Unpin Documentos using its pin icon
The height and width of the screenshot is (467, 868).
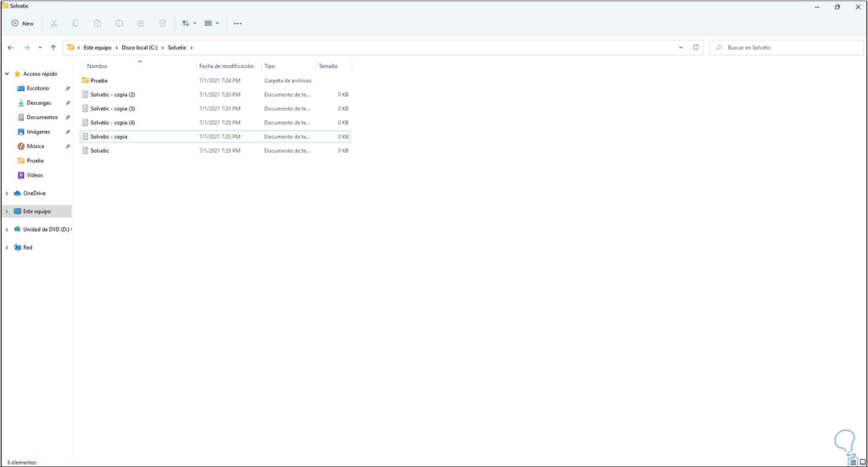coord(68,117)
